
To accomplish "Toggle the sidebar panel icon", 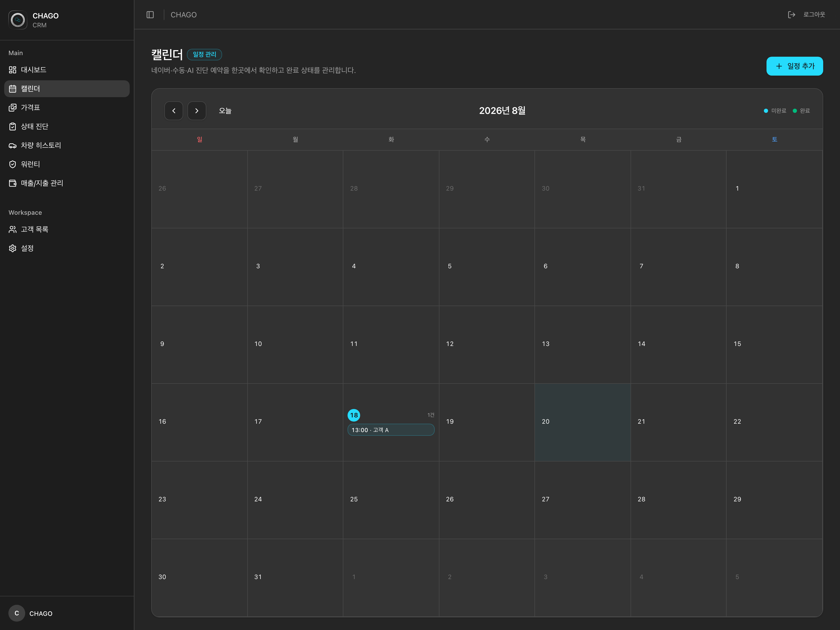I will coord(150,15).
